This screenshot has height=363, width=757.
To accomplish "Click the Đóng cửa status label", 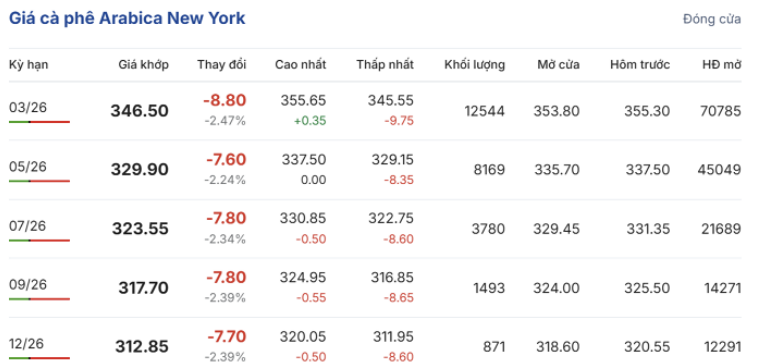I will coord(712,19).
